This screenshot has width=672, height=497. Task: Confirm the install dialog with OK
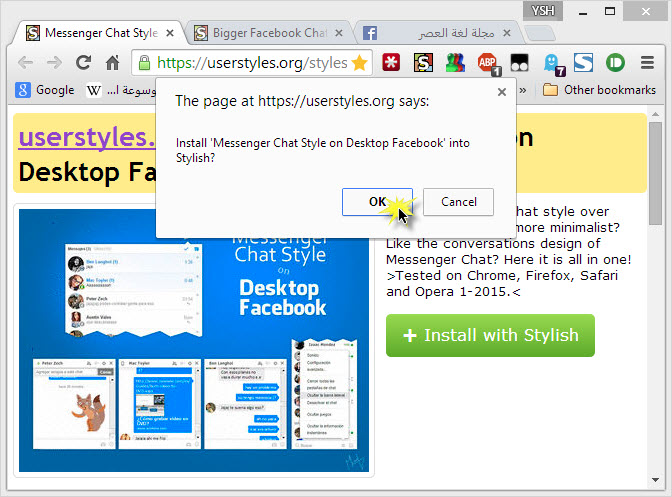377,202
